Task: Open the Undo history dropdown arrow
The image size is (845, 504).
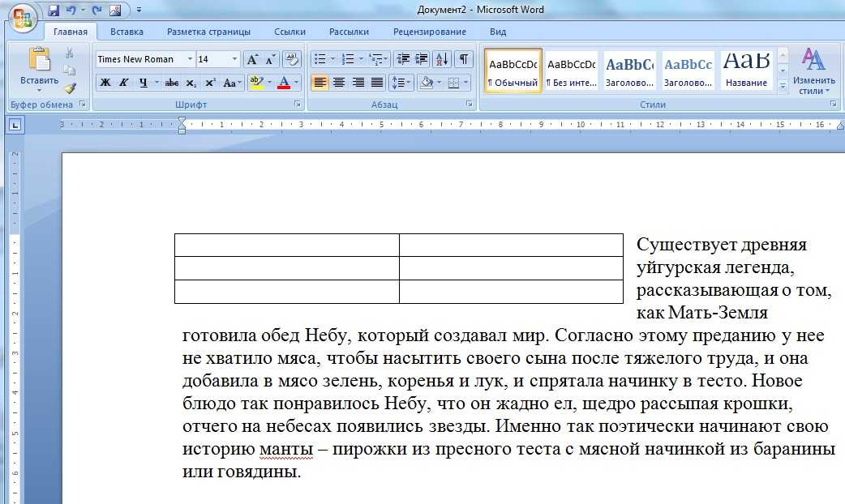Action: pos(83,11)
